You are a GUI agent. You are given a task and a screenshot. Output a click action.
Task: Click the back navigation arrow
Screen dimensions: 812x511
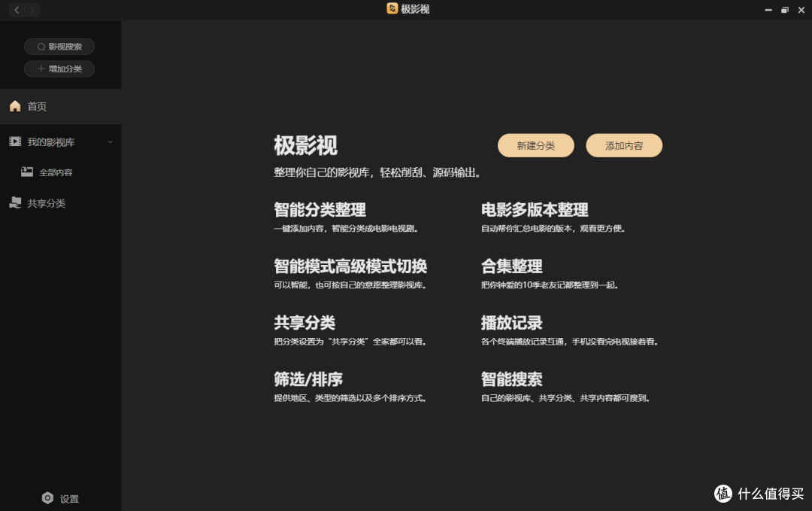point(17,10)
